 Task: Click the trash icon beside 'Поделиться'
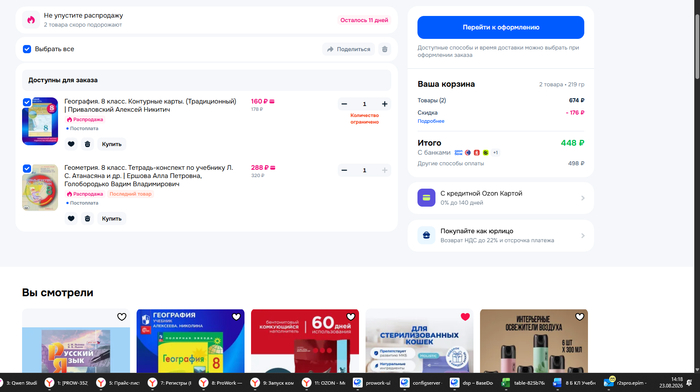pos(384,49)
